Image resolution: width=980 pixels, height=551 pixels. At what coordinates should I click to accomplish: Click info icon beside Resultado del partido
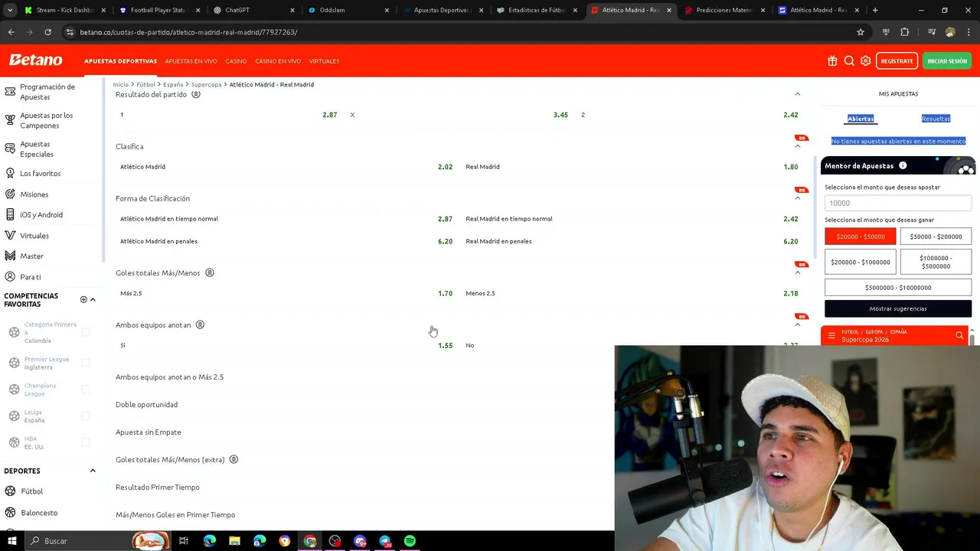(196, 94)
